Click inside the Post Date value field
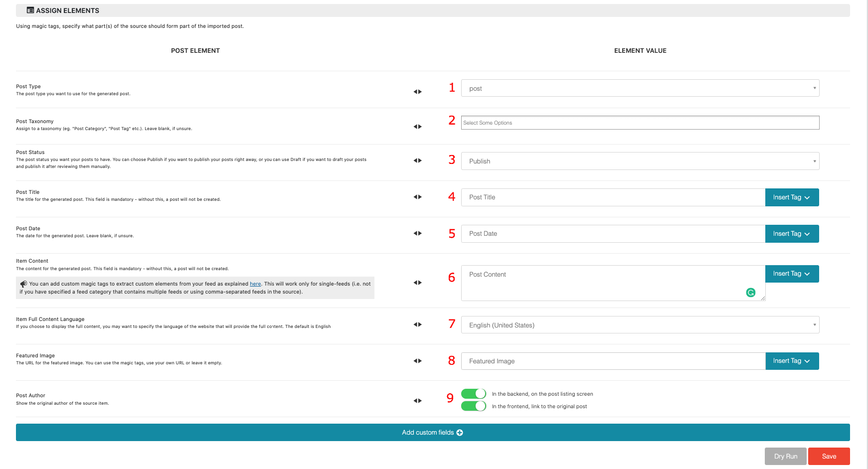 click(598, 233)
